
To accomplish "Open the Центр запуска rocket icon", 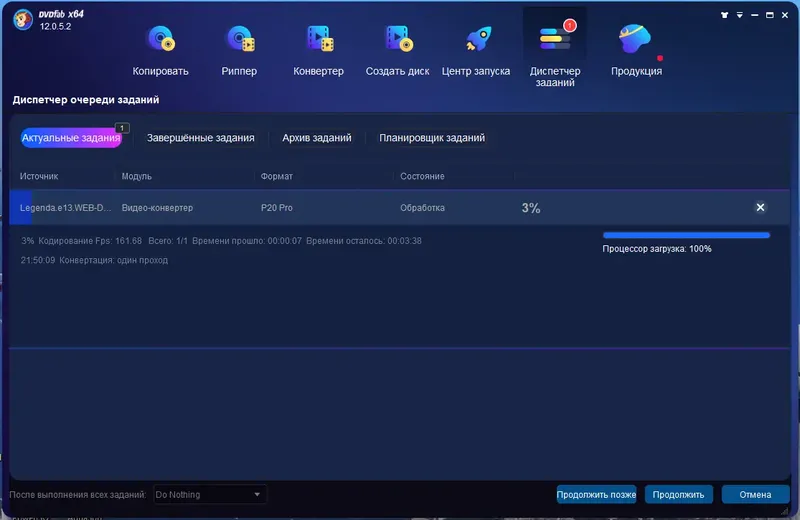I will point(477,39).
